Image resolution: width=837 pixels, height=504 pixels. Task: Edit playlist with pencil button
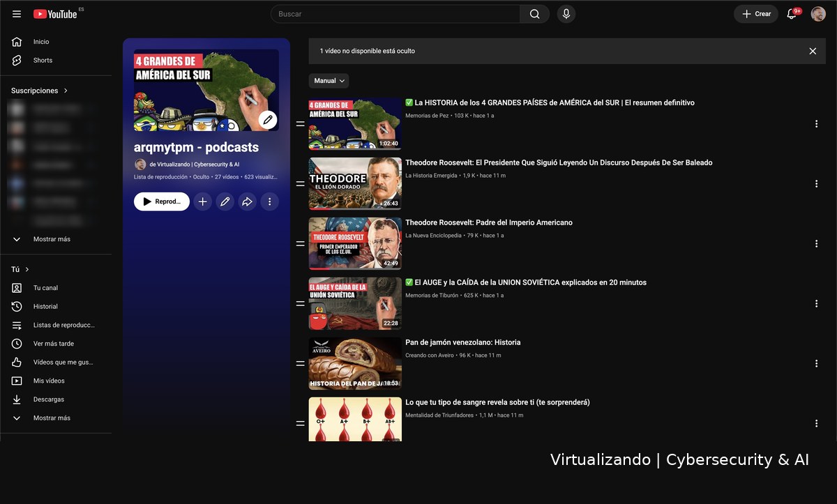225,201
